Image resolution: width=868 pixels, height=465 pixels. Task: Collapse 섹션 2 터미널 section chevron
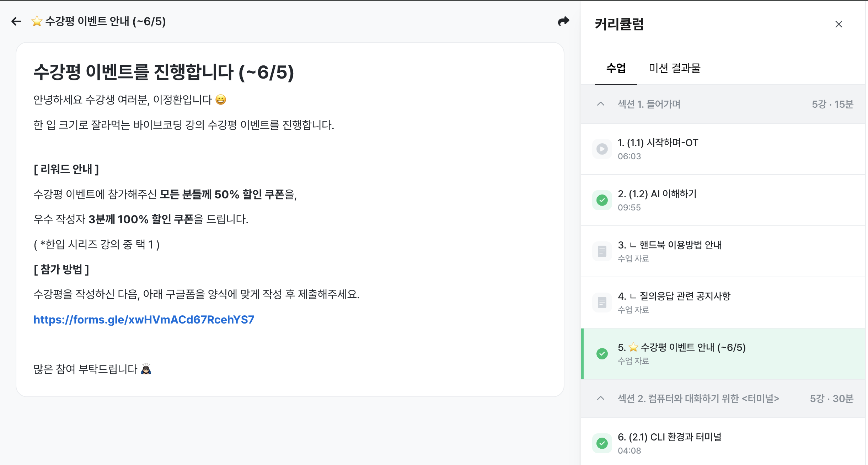pos(601,398)
